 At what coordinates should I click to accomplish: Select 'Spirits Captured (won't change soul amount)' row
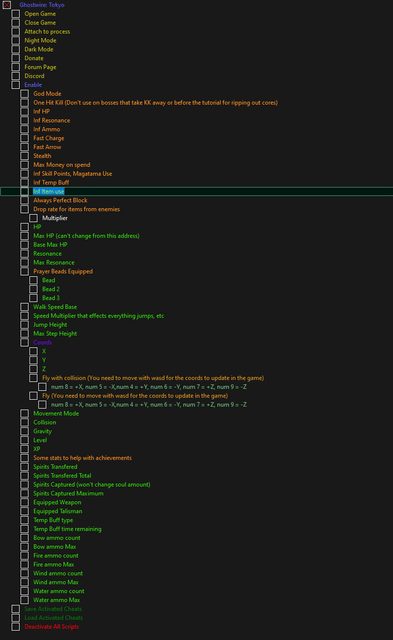[x=92, y=484]
